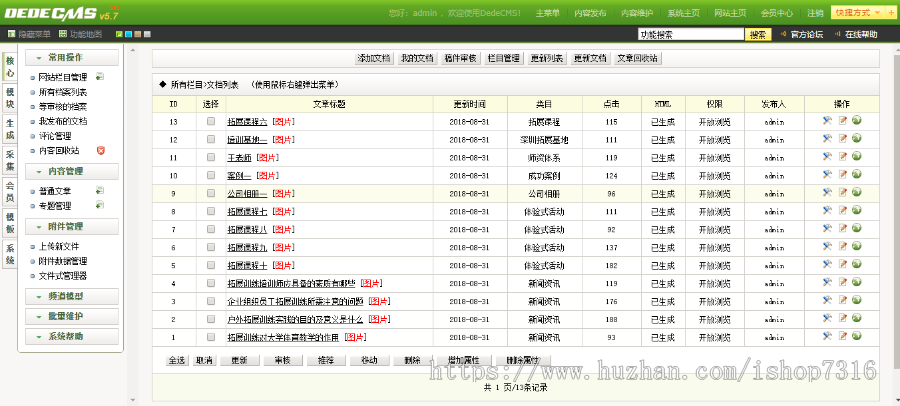Switch to the 模块 side tab
This screenshot has height=406, width=900.
[10, 97]
